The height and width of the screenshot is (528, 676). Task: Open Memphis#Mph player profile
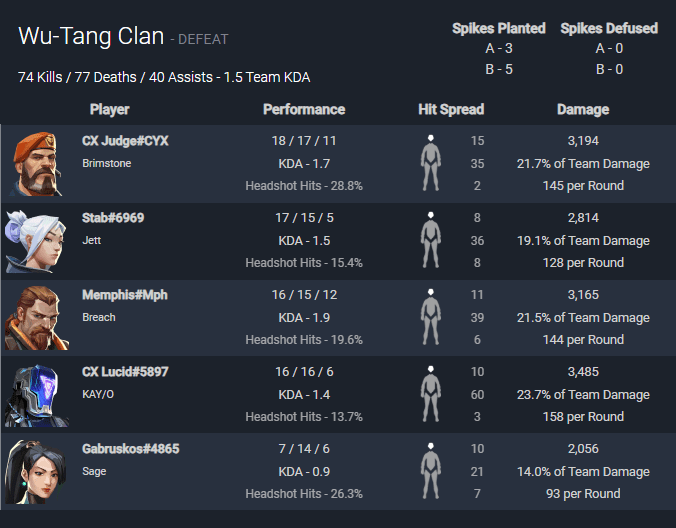pyautogui.click(x=125, y=295)
